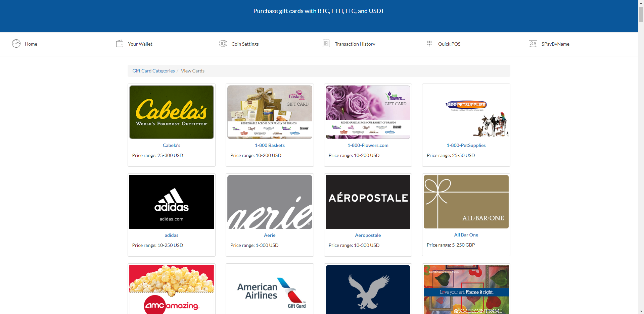This screenshot has width=644, height=314.
Task: Open Your Wallet page
Action: tap(140, 44)
